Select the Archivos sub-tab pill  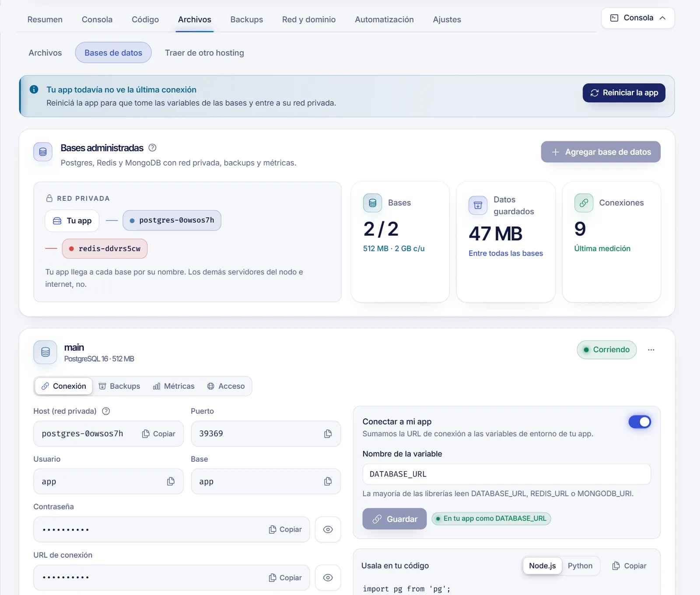(x=45, y=53)
